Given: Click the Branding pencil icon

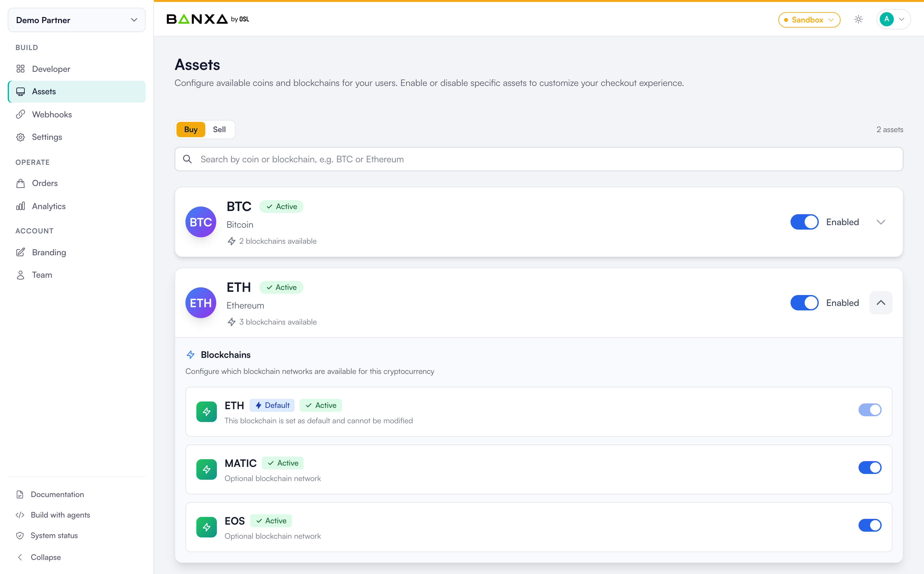Looking at the screenshot, I should click(21, 252).
